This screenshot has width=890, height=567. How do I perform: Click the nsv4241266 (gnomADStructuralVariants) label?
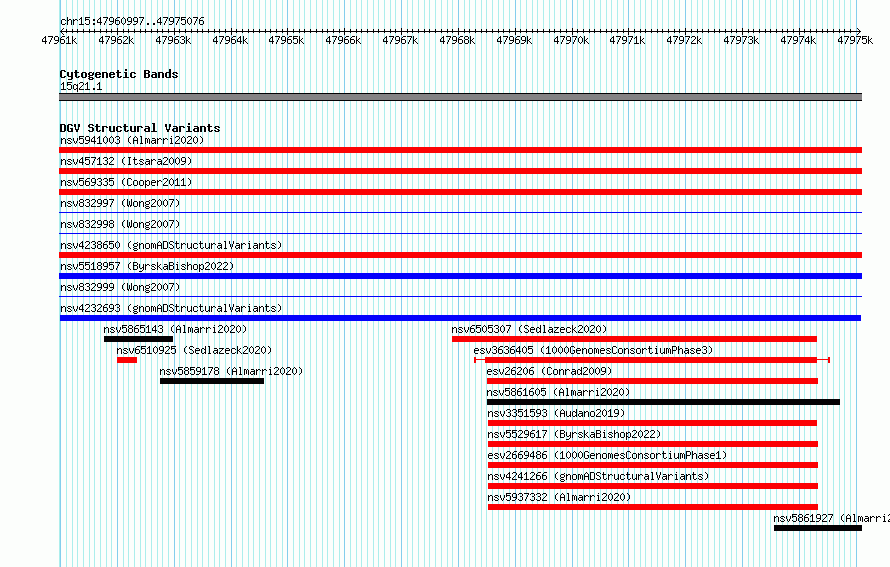598,476
